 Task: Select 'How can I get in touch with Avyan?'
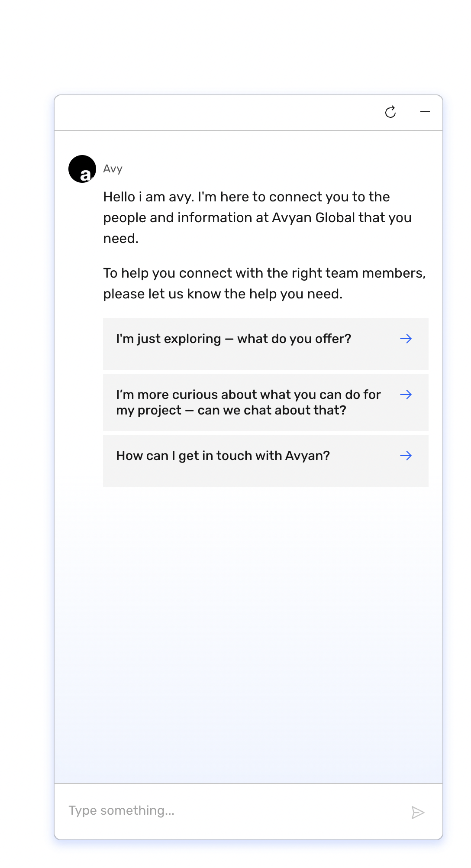click(x=223, y=456)
